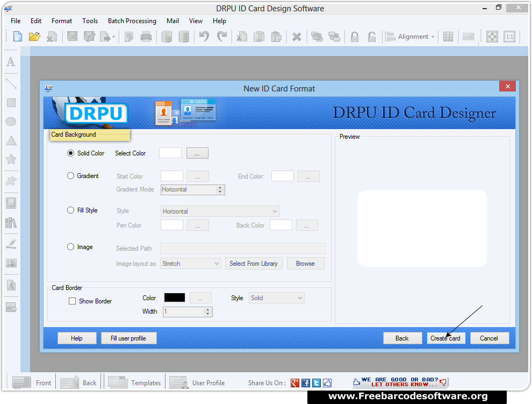The image size is (532, 404).
Task: Click the Redo arrow icon
Action: [222, 37]
